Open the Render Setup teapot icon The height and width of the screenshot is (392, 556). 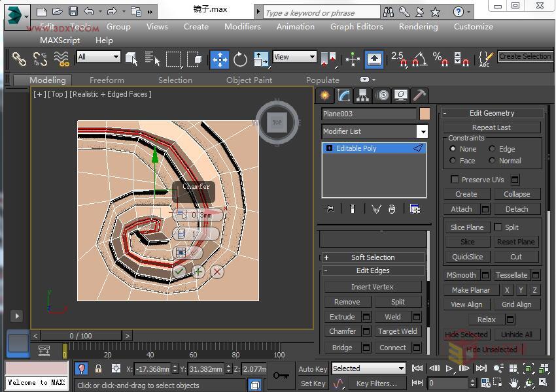[553, 59]
